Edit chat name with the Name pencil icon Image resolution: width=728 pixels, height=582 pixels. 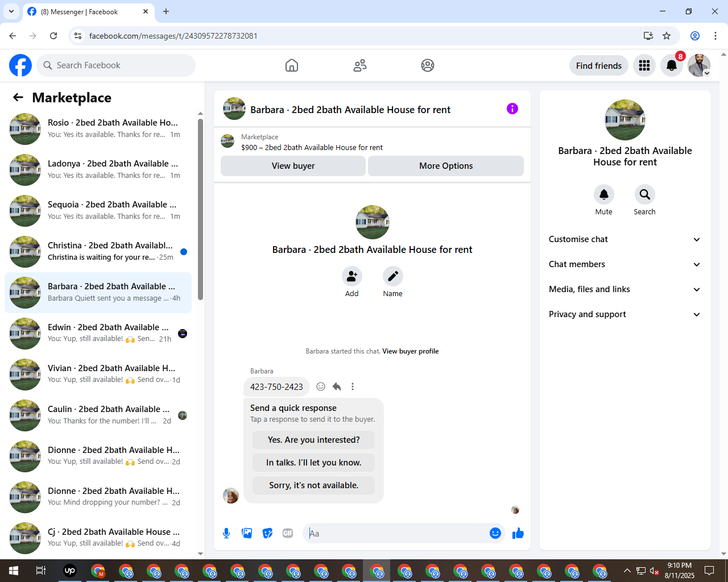point(392,276)
